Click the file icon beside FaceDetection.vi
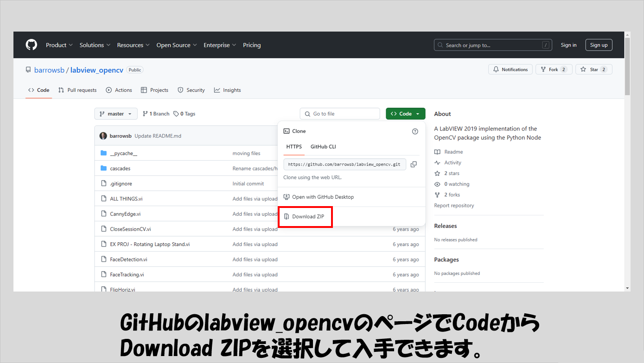Viewport: 644px width, 363px height. (104, 259)
